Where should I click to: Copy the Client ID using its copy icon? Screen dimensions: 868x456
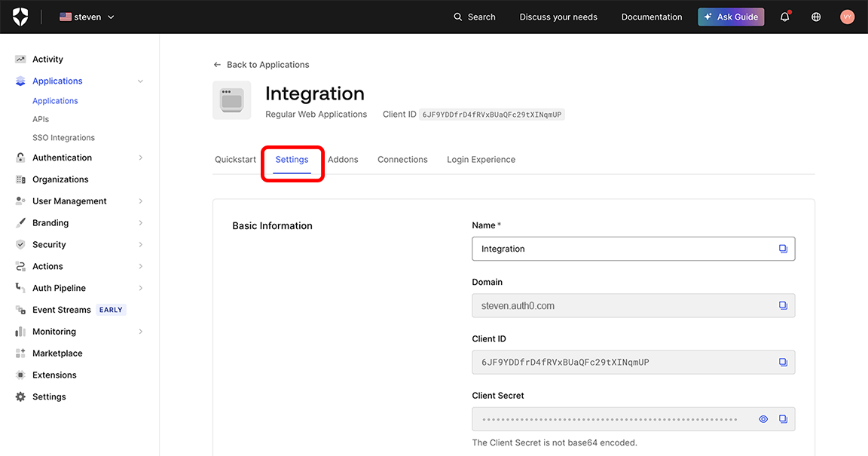click(782, 362)
